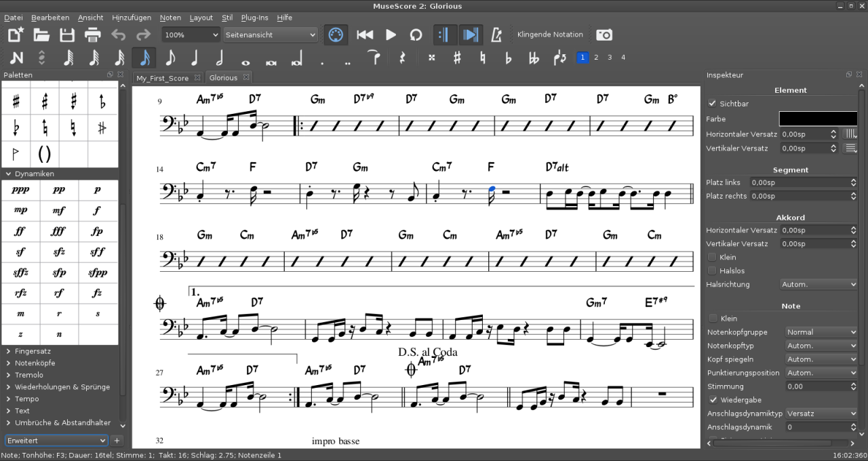Add a tie to the note
868x461 pixels.
(x=373, y=58)
